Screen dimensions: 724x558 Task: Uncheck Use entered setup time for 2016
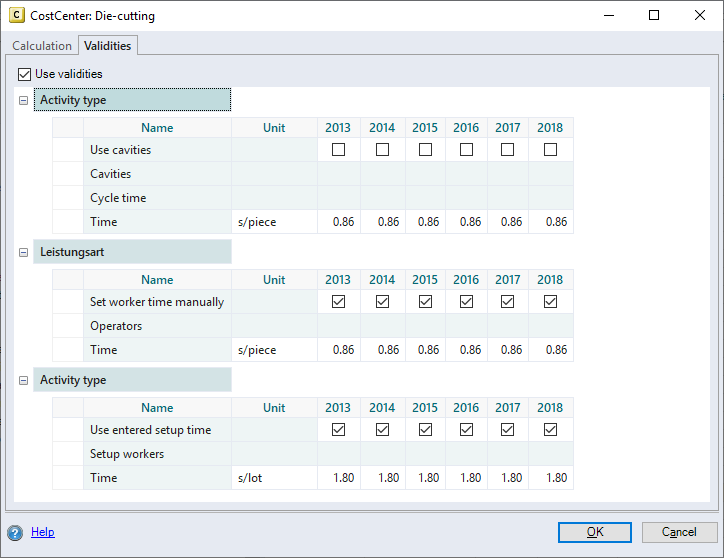point(466,430)
